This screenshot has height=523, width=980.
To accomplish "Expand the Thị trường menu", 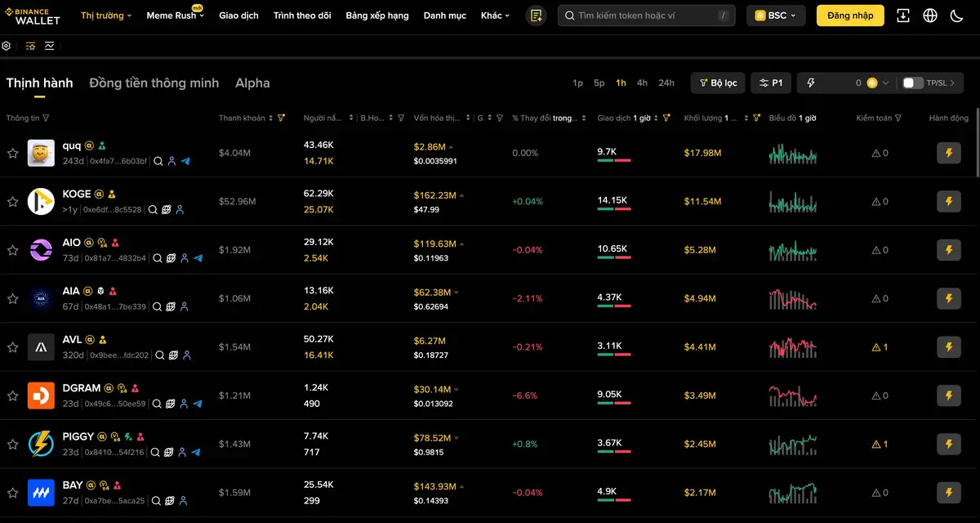I will click(106, 16).
